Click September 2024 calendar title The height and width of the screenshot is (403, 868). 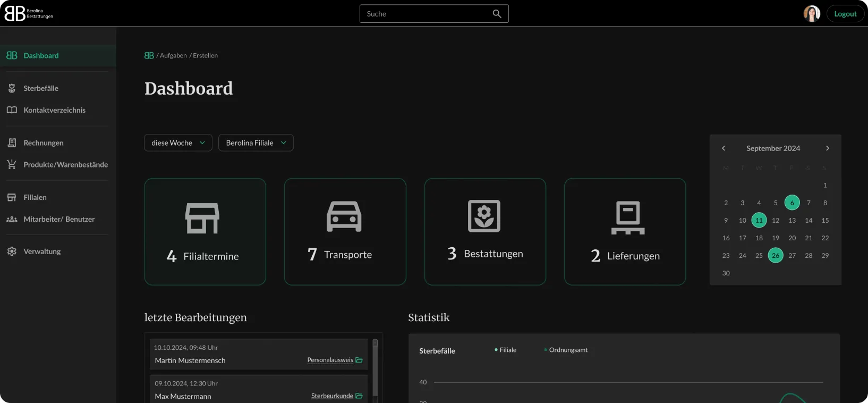[773, 148]
